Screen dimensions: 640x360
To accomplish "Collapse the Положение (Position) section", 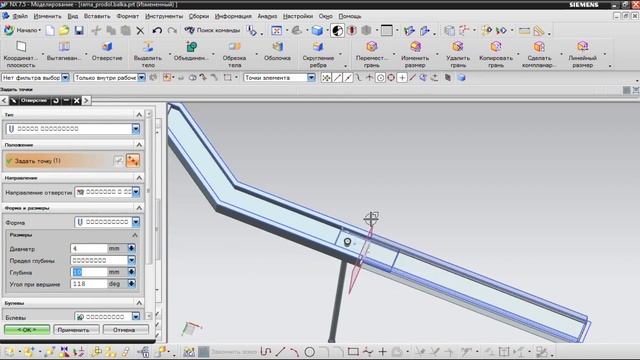I will [x=139, y=145].
